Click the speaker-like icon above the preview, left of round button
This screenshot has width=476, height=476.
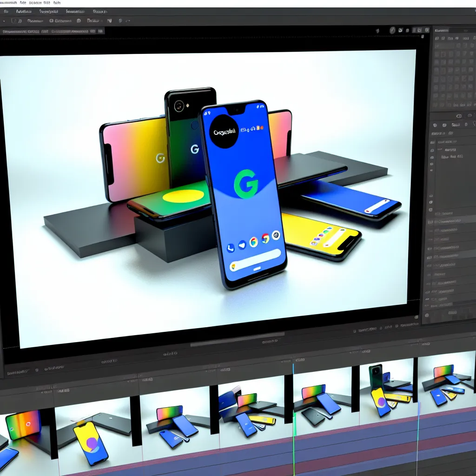pos(377,31)
